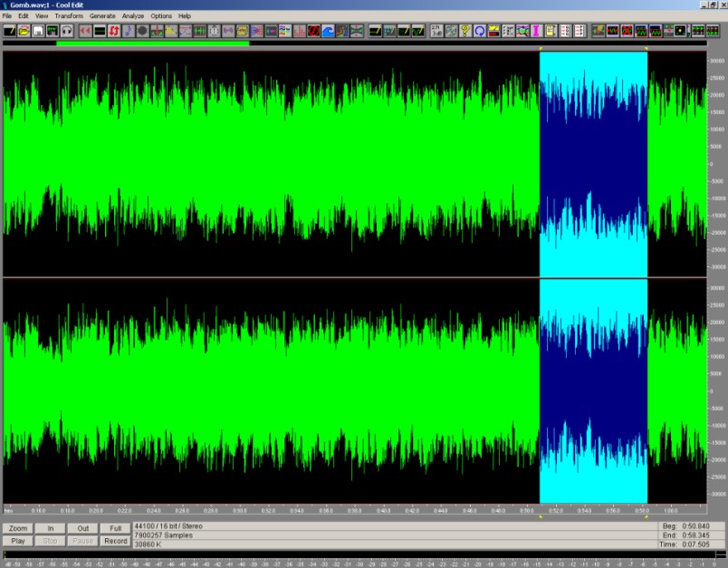This screenshot has width=728, height=568.
Task: Click the Zoom button
Action: 18,528
